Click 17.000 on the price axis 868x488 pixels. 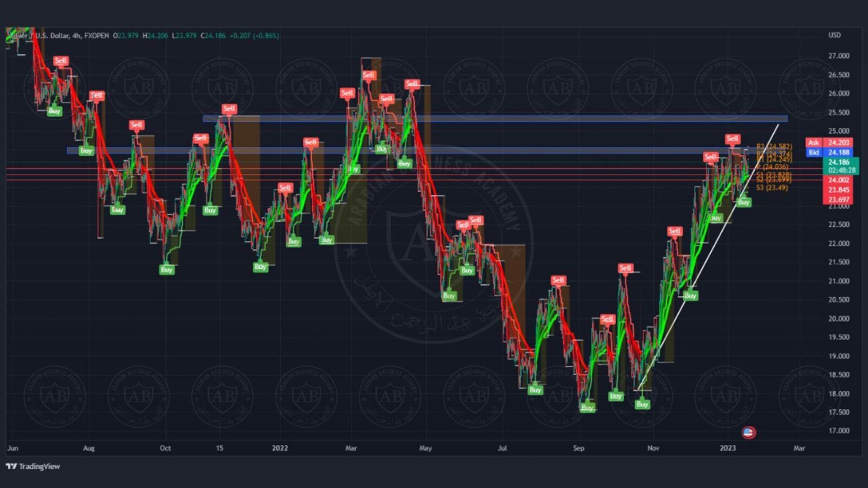pyautogui.click(x=838, y=431)
